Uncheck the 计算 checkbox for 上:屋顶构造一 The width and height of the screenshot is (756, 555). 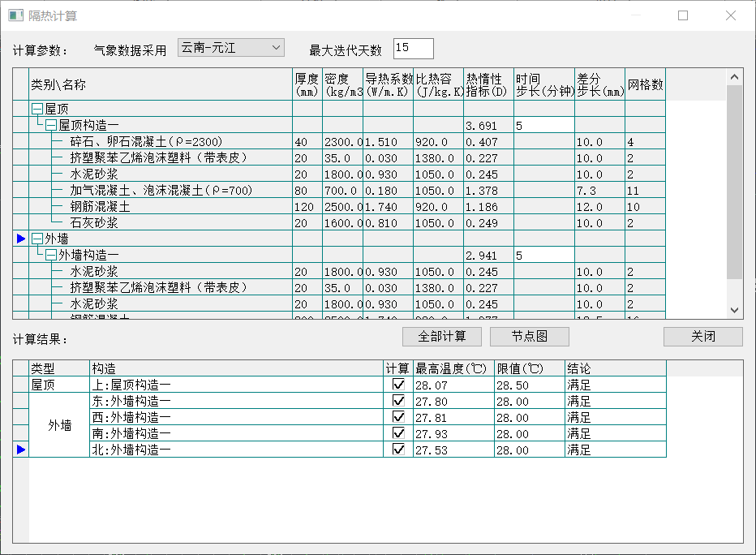click(398, 385)
